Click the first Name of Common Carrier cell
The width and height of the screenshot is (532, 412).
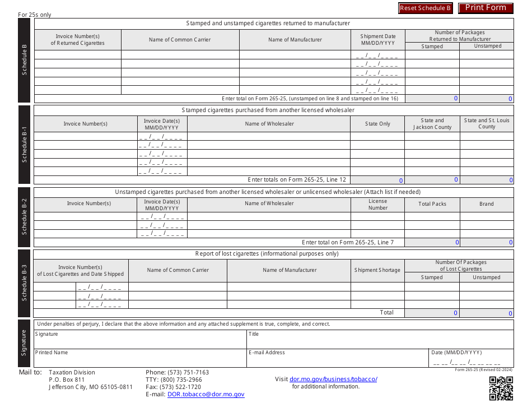pos(180,55)
